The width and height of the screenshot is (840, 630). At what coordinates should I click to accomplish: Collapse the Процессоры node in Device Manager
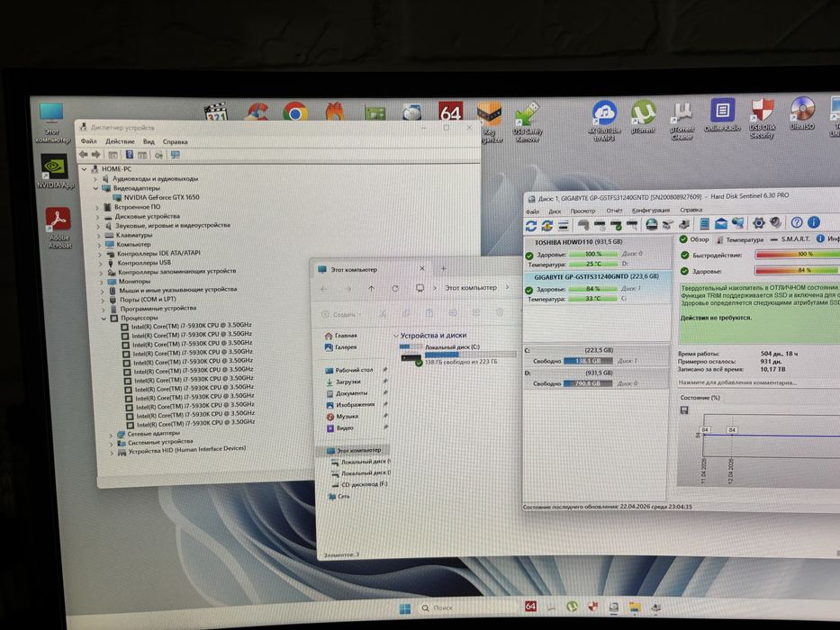pos(104,318)
